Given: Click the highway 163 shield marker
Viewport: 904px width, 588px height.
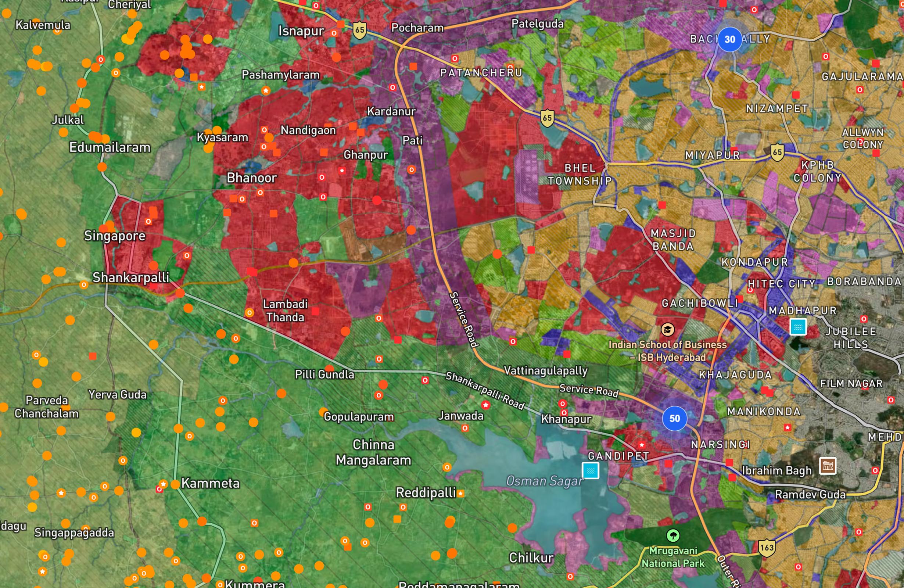Looking at the screenshot, I should click(x=767, y=548).
